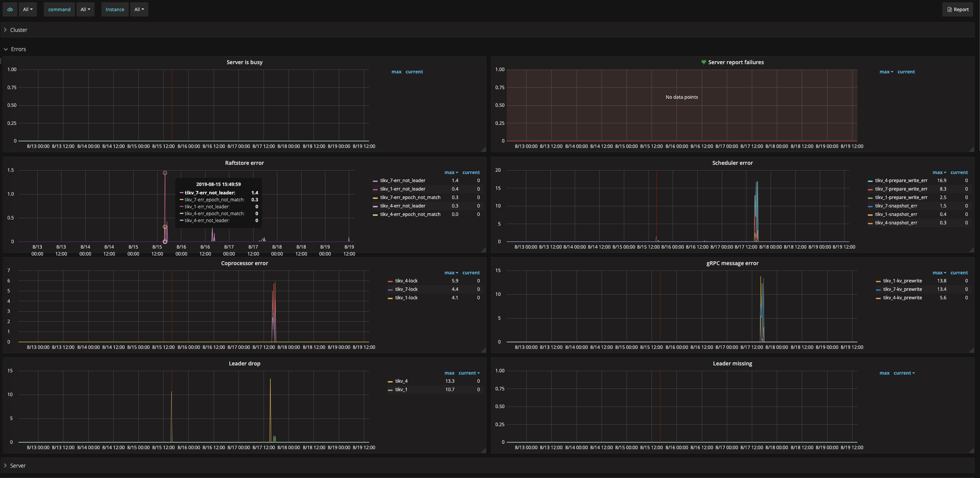Open the Raftstore error panel title menu
Image resolution: width=980 pixels, height=478 pixels.
coord(244,163)
